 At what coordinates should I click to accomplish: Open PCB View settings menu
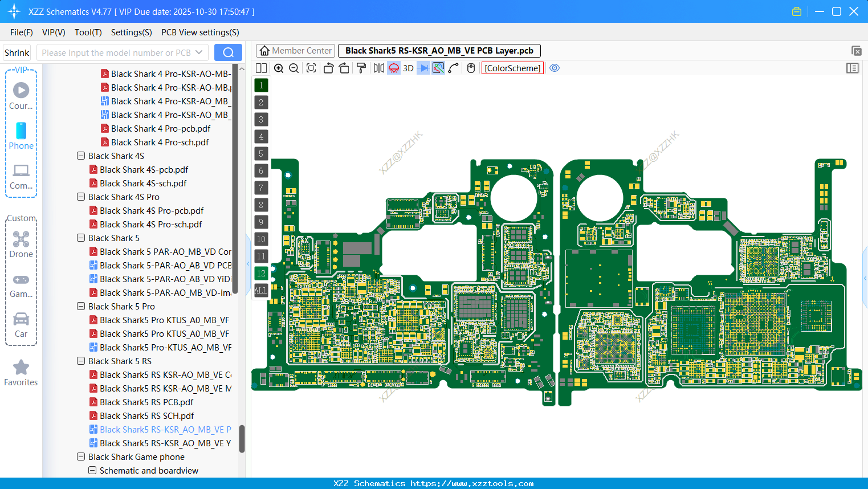(x=199, y=32)
